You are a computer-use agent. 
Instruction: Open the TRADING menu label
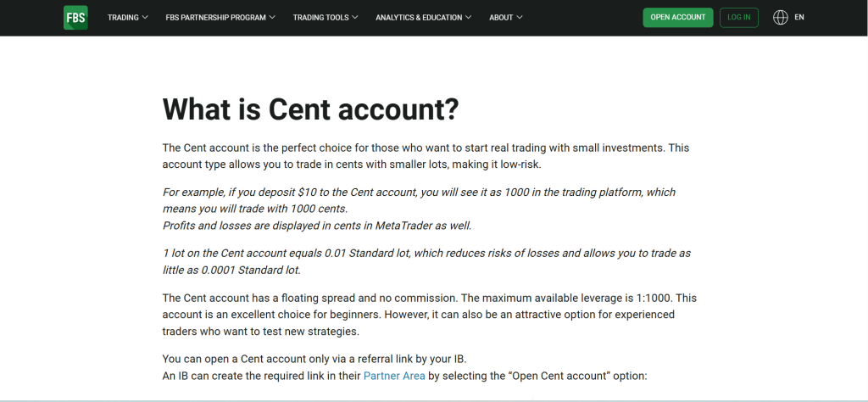pyautogui.click(x=123, y=17)
